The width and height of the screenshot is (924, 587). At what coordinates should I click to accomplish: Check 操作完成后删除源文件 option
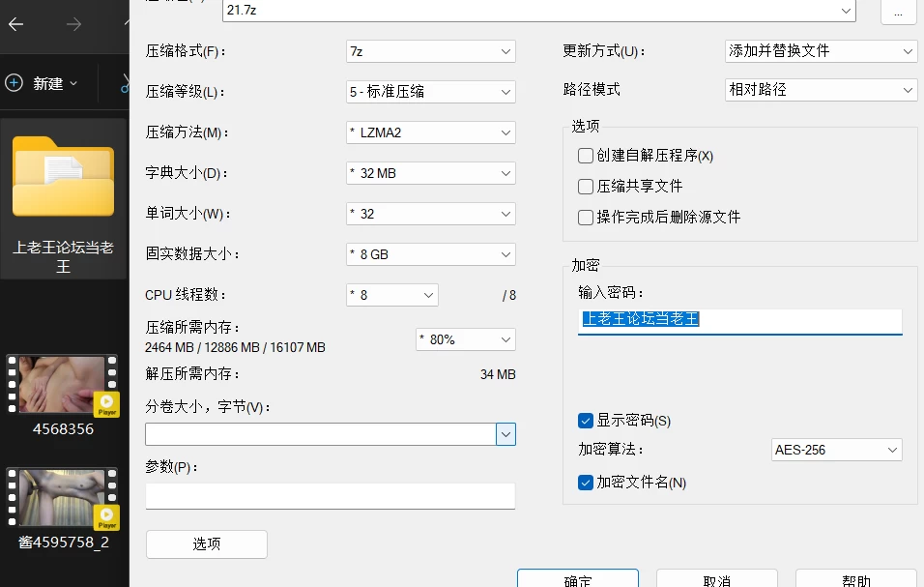pos(585,218)
